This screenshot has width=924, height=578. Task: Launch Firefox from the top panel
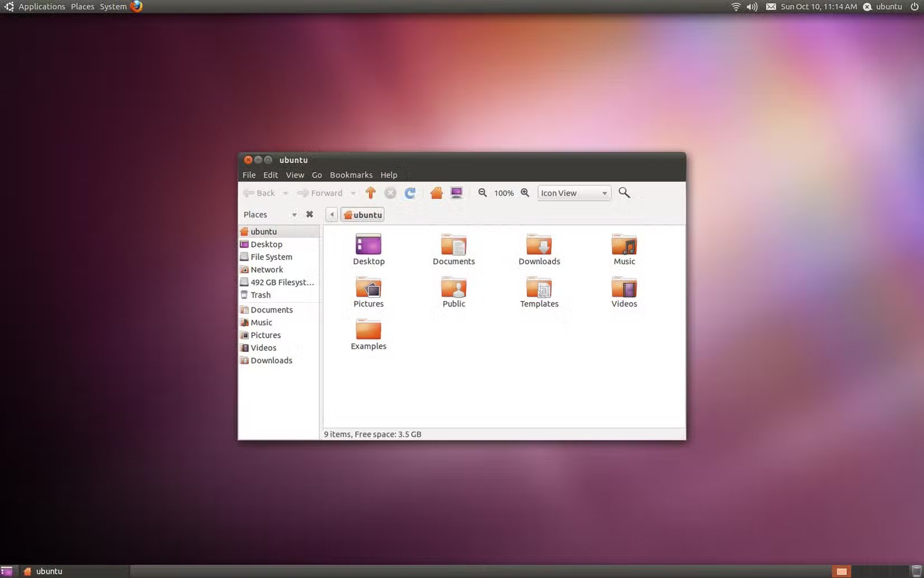pos(136,6)
